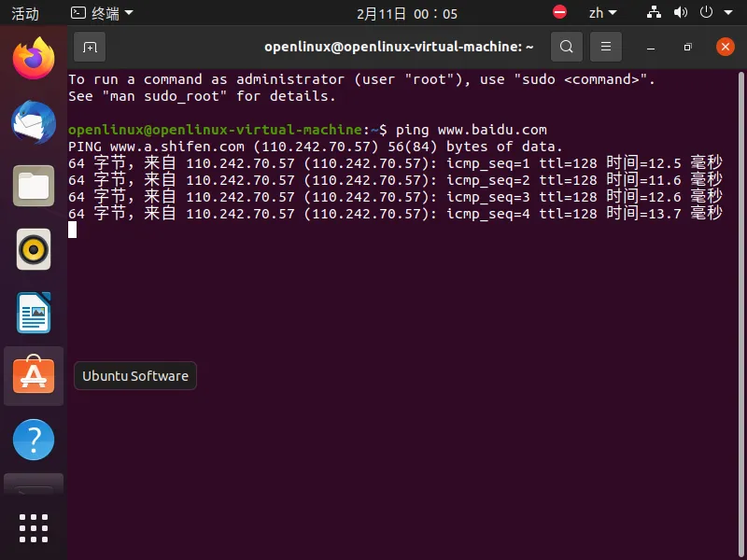The height and width of the screenshot is (560, 747).
Task: Click the power icon in top bar
Action: 706,12
